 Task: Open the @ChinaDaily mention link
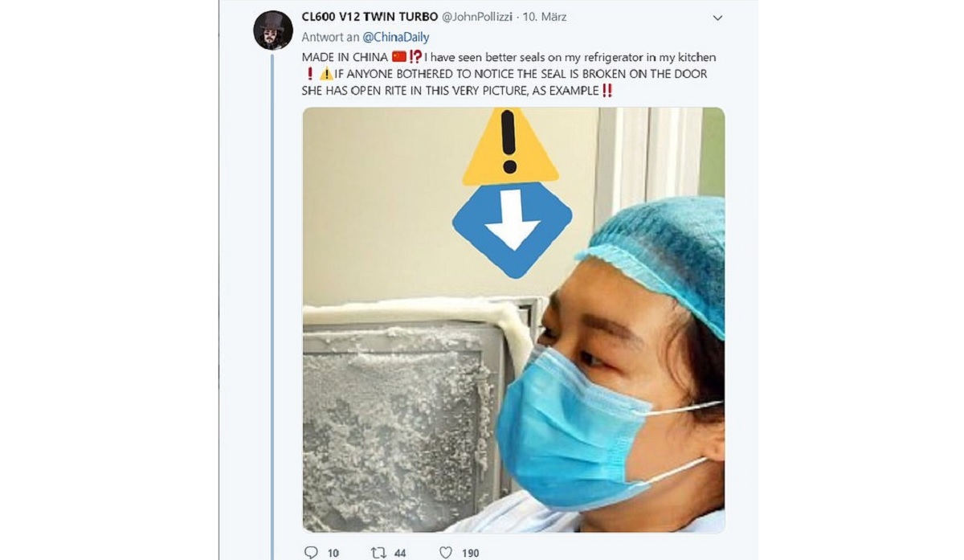point(397,37)
